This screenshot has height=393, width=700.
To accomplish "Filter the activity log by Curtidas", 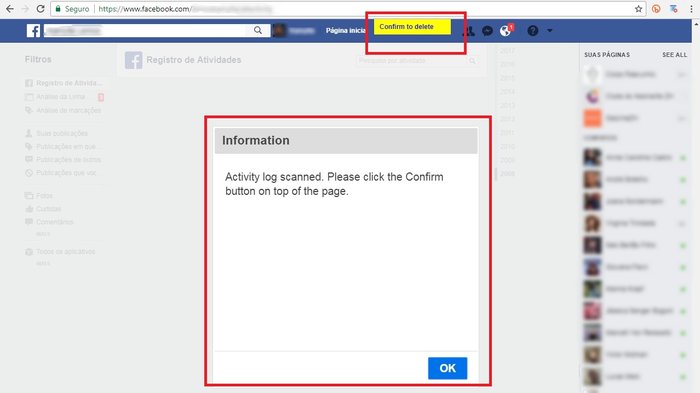I will [48, 209].
